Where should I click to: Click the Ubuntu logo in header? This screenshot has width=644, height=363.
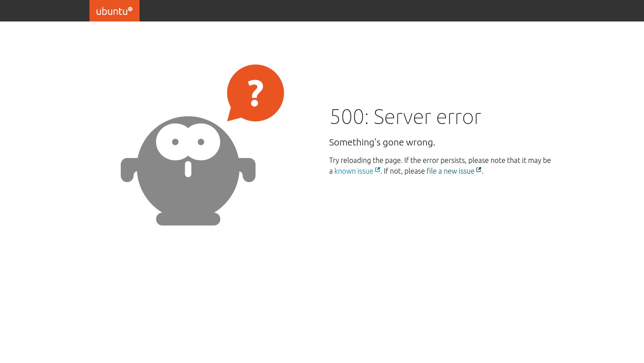click(x=114, y=11)
